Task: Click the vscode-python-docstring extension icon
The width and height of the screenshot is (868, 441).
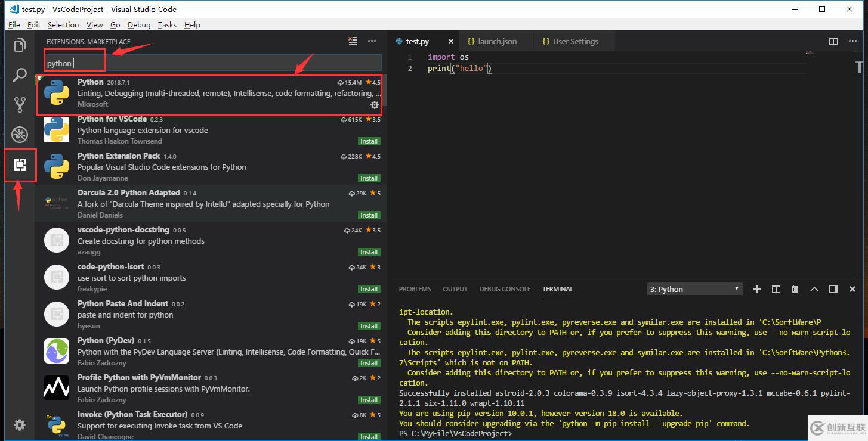Action: [x=57, y=240]
